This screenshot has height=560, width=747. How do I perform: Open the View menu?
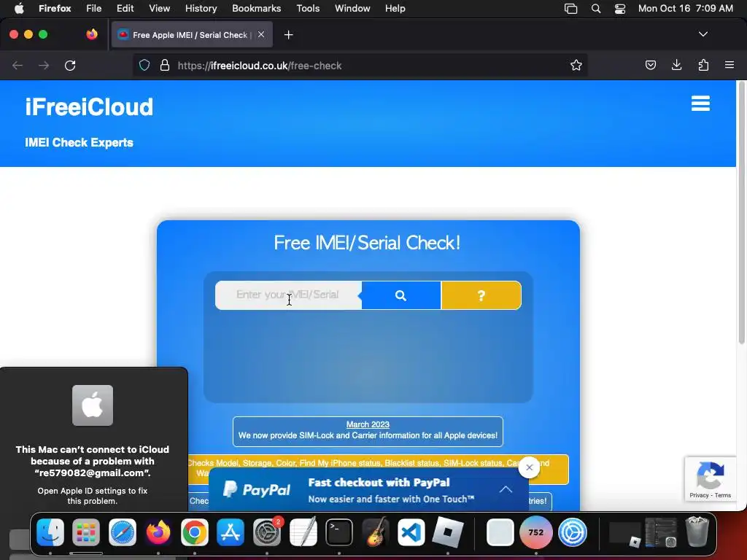pyautogui.click(x=159, y=9)
